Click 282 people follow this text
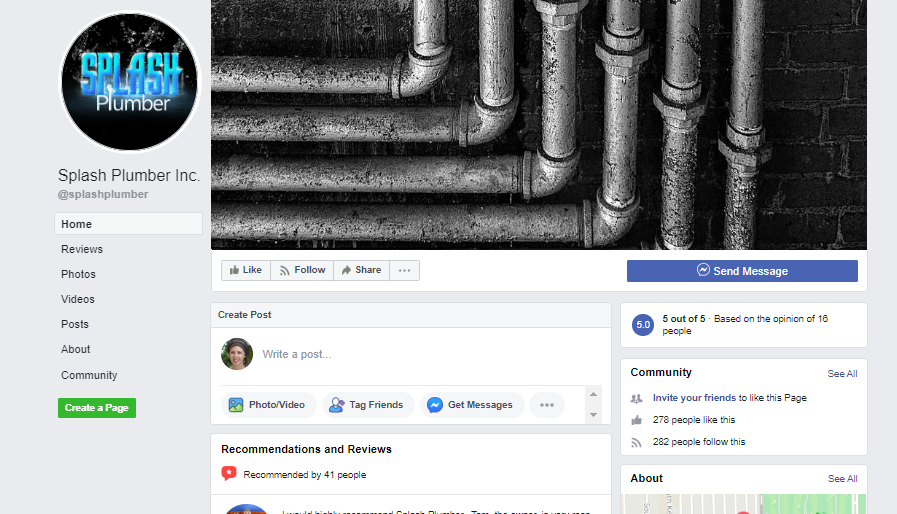Screen dimensions: 897x514 coord(699,442)
